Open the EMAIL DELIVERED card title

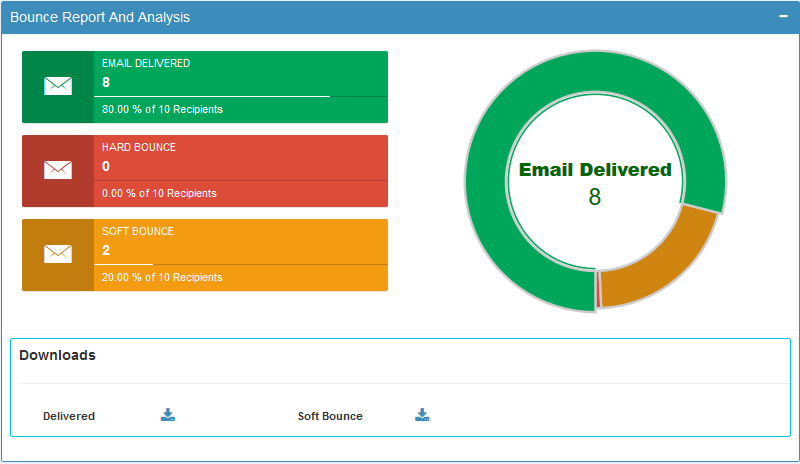point(146,63)
